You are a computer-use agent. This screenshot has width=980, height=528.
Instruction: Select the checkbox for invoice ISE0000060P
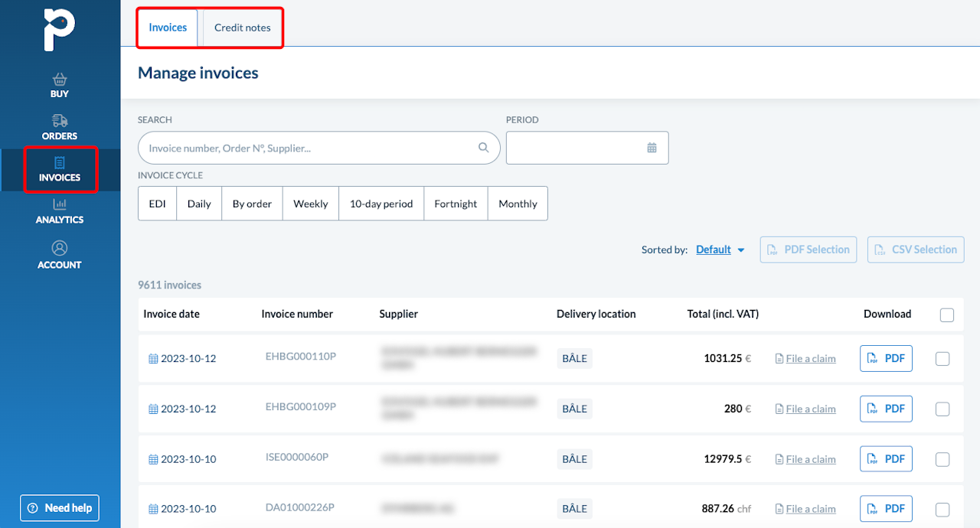click(942, 459)
